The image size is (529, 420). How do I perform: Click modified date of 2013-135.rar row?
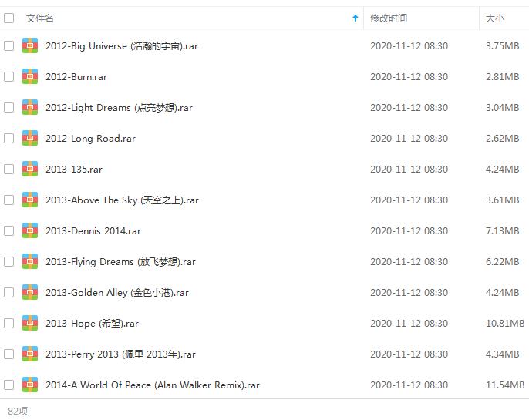[409, 170]
